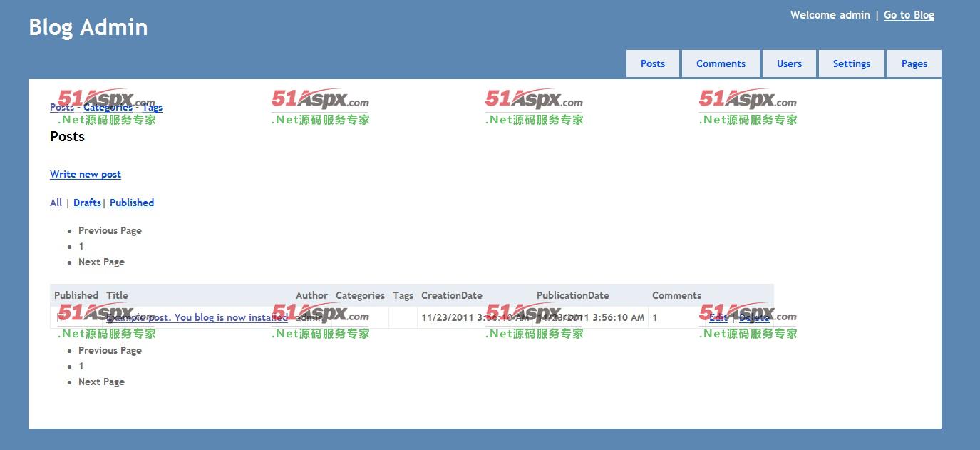The width and height of the screenshot is (980, 450).
Task: Click the Published column header
Action: [x=76, y=295]
